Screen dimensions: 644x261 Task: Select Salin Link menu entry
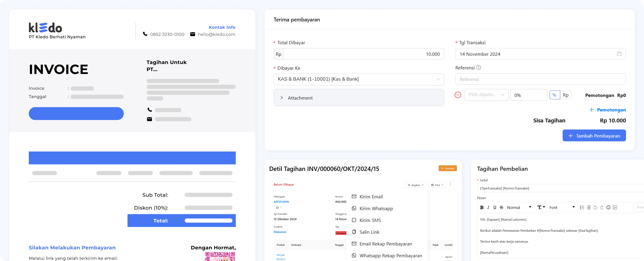click(369, 232)
